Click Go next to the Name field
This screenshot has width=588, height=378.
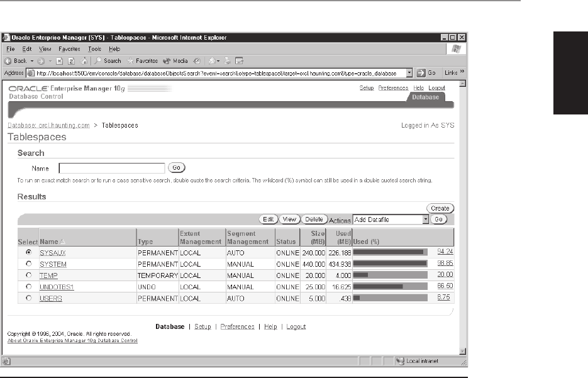tap(176, 168)
